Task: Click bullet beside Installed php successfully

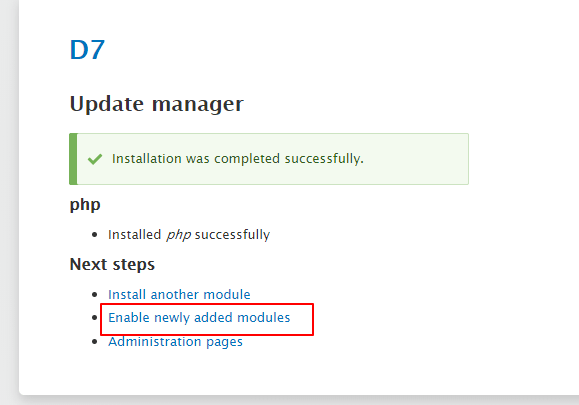Action: (95, 235)
